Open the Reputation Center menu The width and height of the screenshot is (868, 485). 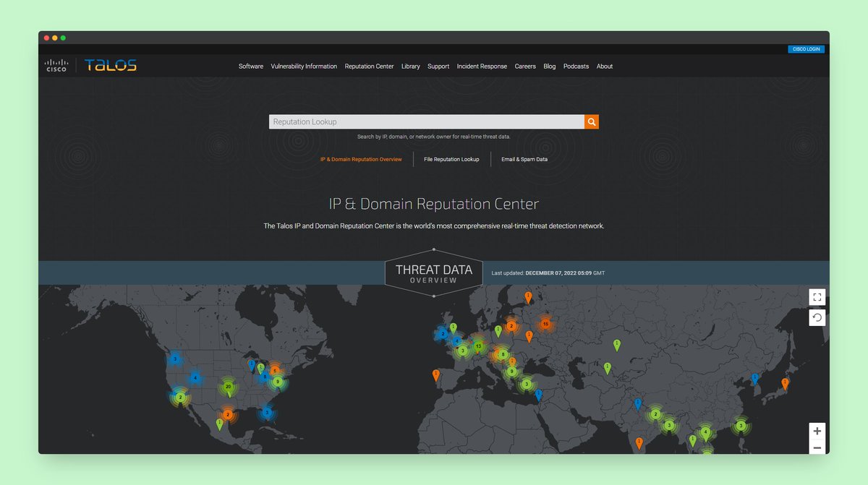point(369,66)
